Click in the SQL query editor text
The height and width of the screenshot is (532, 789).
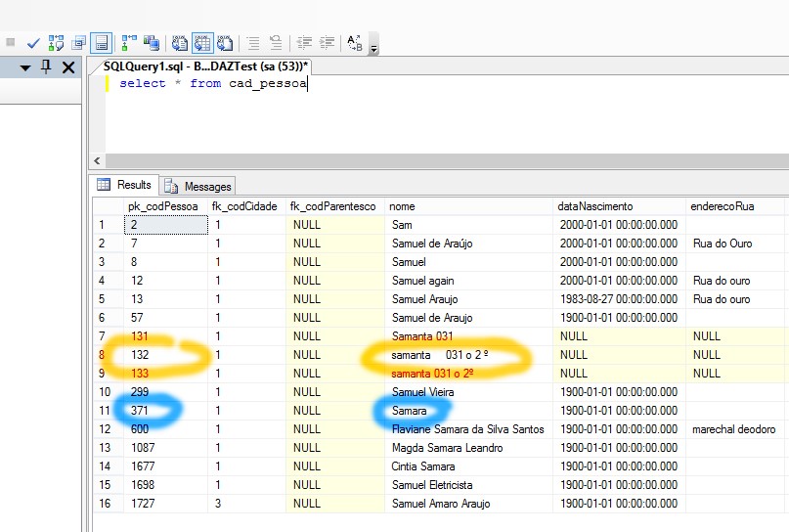point(213,83)
